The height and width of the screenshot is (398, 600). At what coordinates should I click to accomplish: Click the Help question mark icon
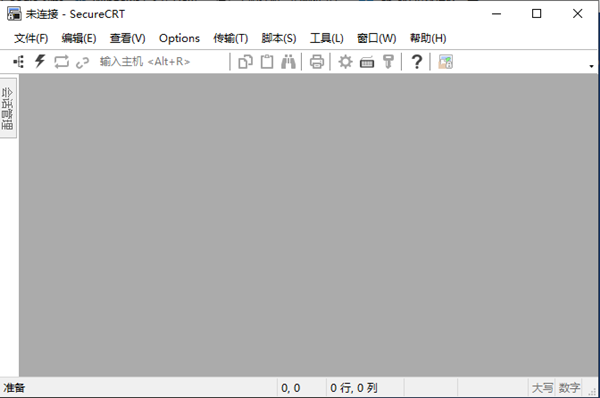417,62
